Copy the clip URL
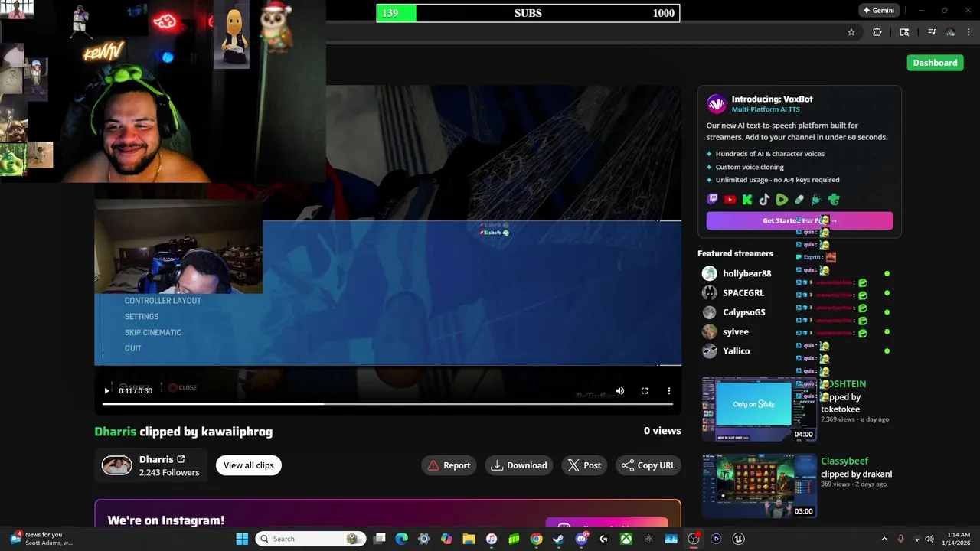 648,465
